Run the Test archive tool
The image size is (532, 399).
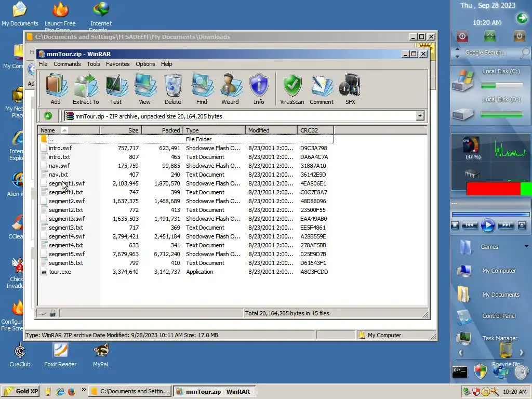coord(116,89)
